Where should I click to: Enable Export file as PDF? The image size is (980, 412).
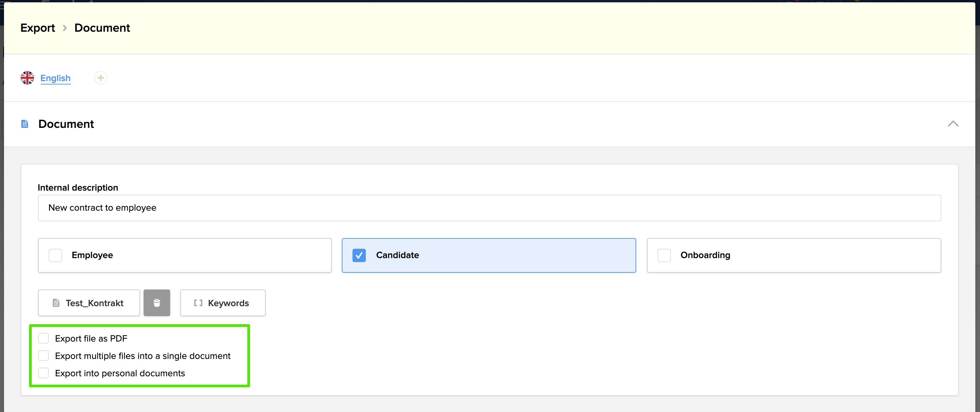(x=43, y=338)
